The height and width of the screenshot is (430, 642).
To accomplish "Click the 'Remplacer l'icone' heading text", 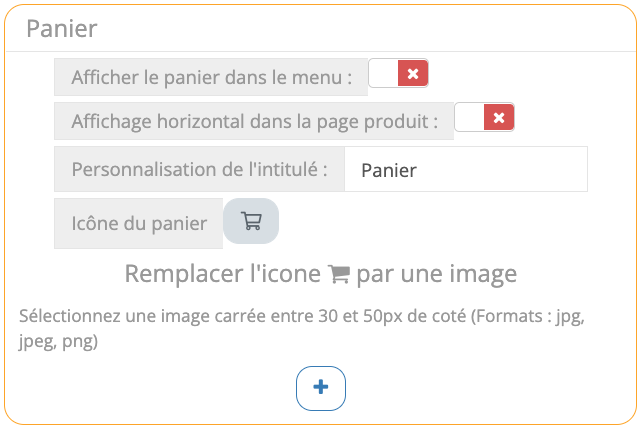I will 224,274.
